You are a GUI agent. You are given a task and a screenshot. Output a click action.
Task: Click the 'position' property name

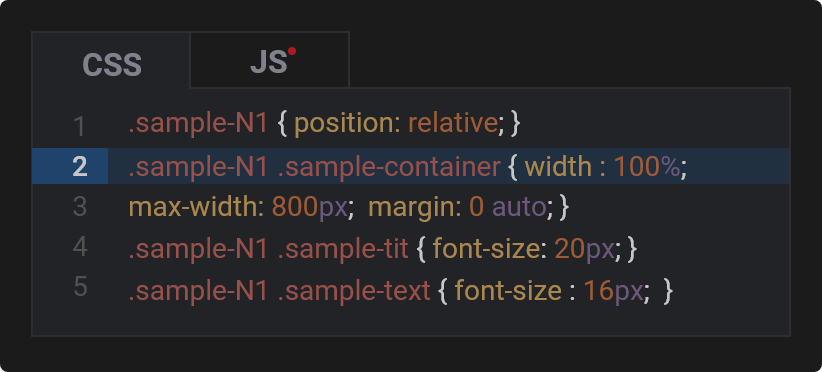coord(343,124)
